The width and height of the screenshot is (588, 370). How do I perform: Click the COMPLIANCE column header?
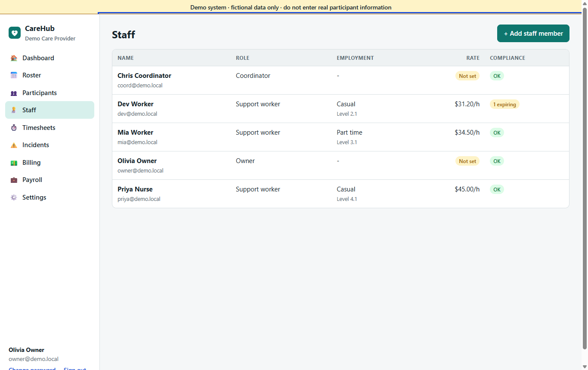point(508,58)
